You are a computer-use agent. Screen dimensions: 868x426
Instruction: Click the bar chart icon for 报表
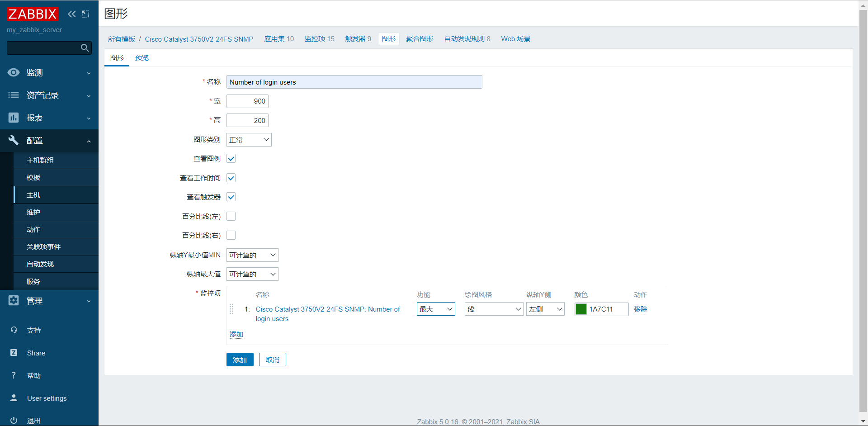[x=14, y=118]
